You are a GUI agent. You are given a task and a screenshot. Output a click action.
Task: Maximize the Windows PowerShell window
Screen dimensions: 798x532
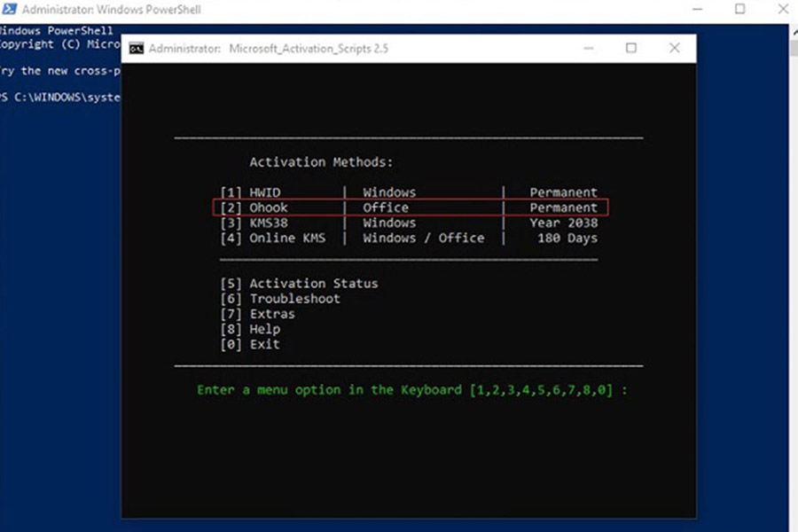(x=740, y=9)
